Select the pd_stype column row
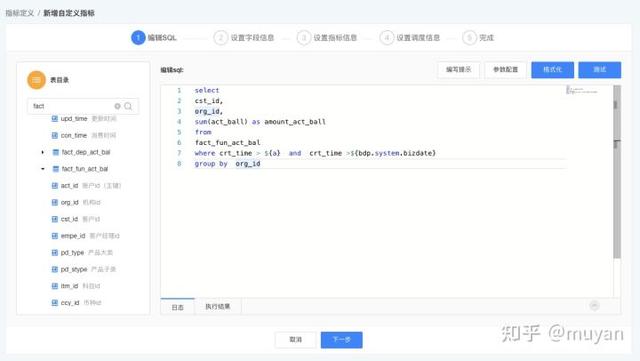Image resolution: width=640 pixels, height=361 pixels. 84,269
